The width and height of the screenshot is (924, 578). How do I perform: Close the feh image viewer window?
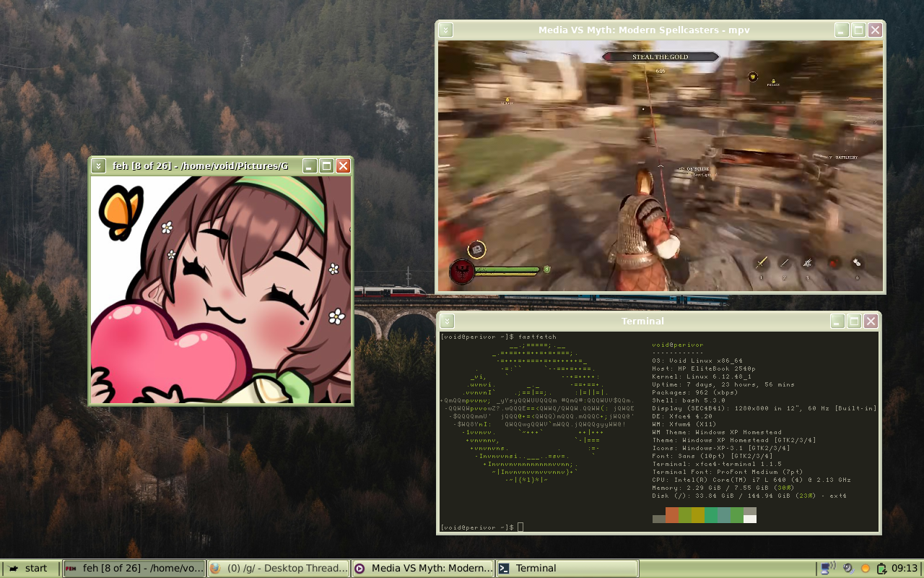(343, 166)
